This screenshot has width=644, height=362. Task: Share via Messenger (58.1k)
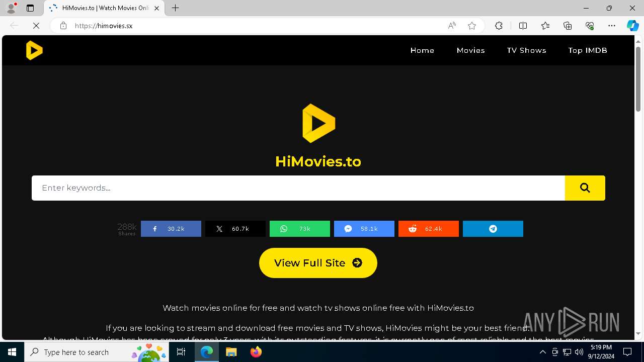[x=364, y=229]
